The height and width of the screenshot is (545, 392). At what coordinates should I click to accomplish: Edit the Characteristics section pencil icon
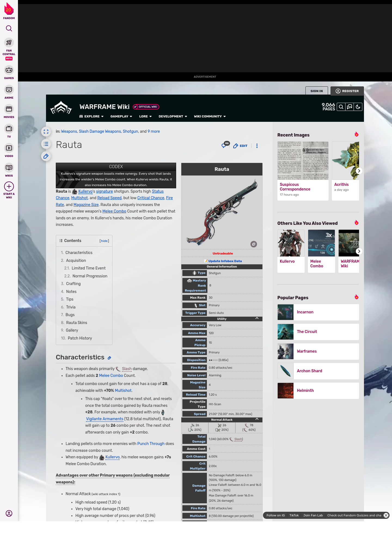coord(109,358)
